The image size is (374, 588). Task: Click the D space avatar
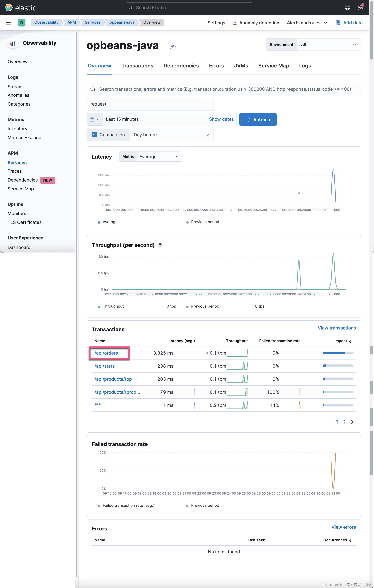pos(22,23)
